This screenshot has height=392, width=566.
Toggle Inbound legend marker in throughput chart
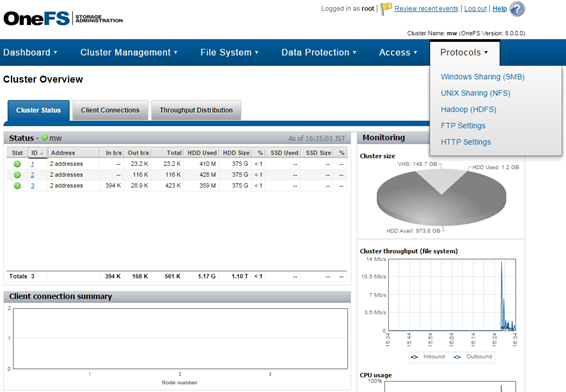[414, 357]
